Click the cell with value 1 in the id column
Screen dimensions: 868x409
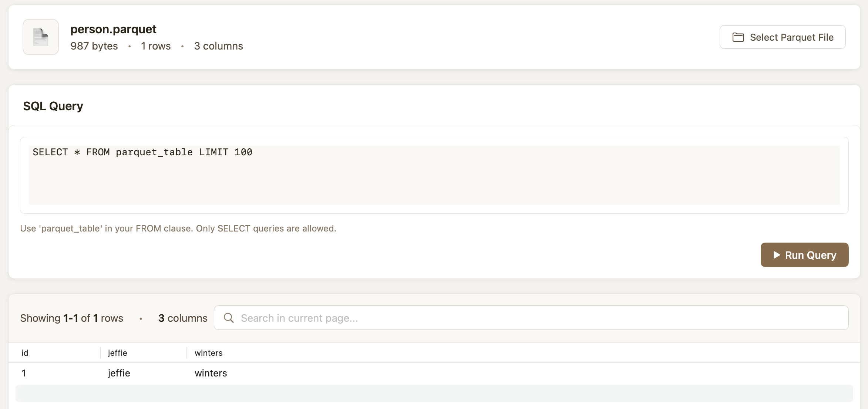[x=24, y=373]
